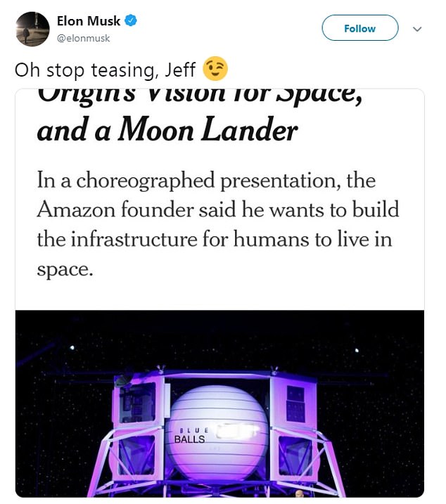Screen dimensions: 446x504
Task: Click the bright star right of lander
Action: coord(357,350)
